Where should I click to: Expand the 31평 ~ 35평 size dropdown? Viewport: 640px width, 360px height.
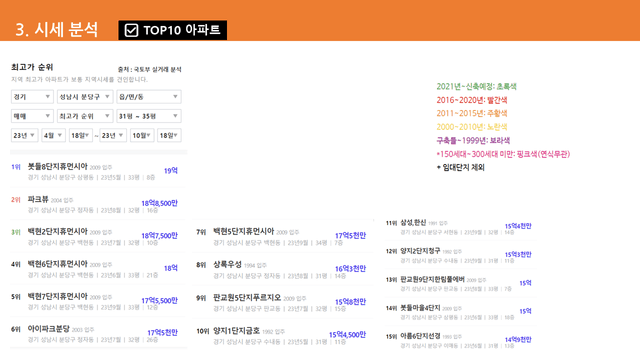click(149, 116)
